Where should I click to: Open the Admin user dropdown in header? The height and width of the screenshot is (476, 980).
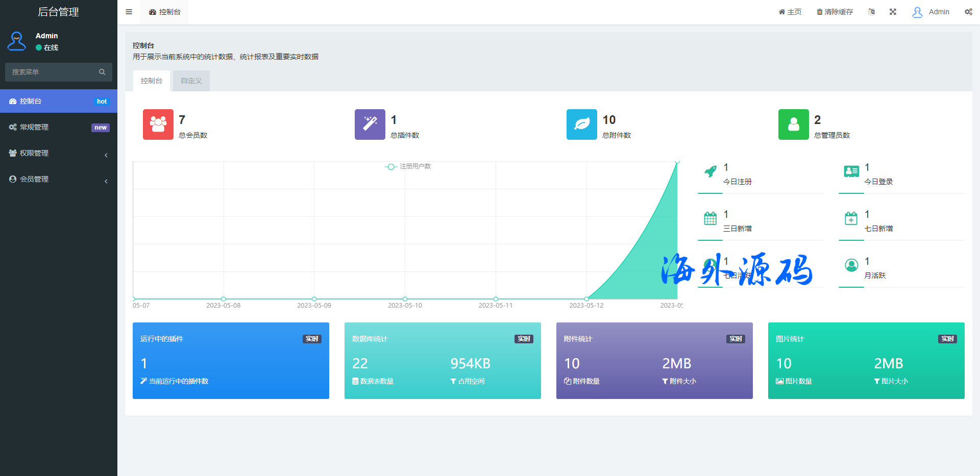click(x=931, y=12)
